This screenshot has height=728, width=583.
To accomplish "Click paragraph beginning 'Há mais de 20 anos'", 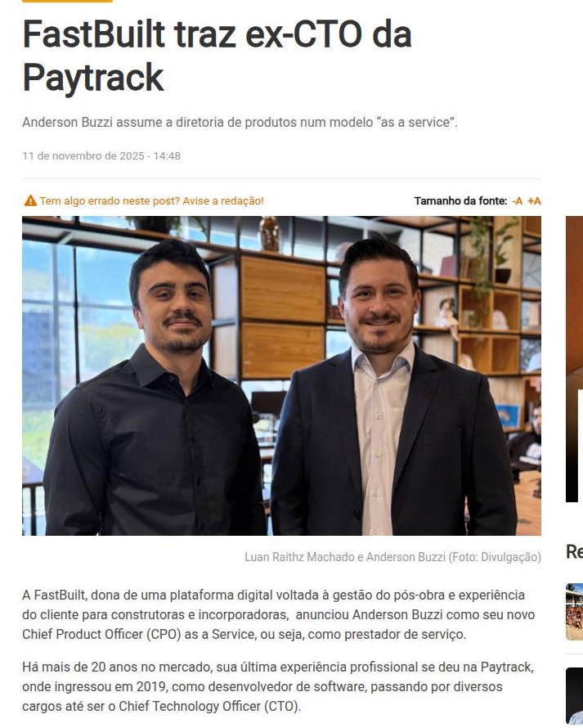I will 277,686.
